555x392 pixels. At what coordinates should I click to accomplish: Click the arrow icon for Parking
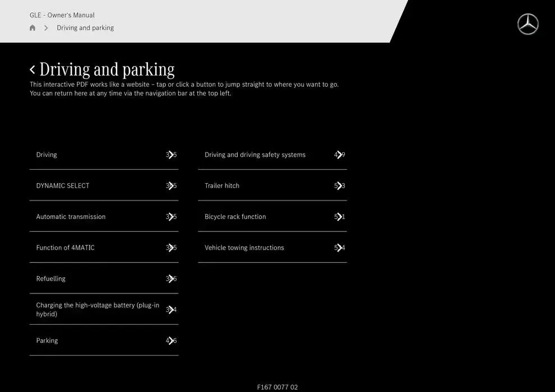pos(171,340)
